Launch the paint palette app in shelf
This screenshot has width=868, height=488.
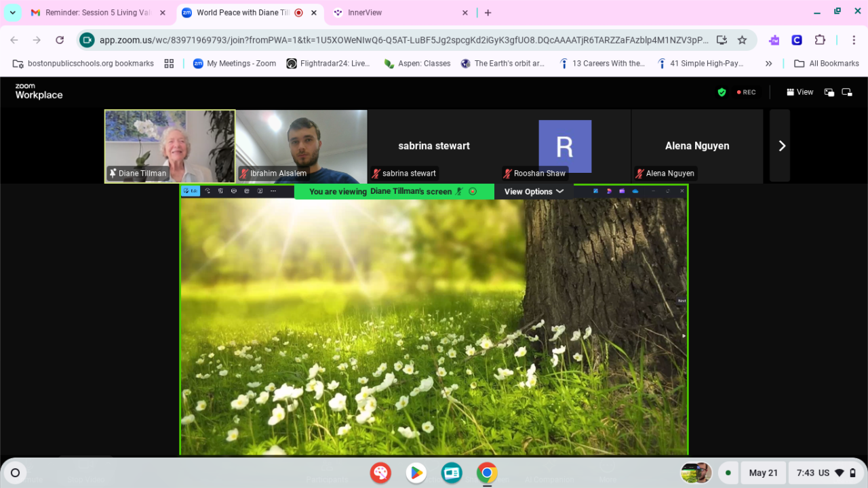click(x=380, y=472)
